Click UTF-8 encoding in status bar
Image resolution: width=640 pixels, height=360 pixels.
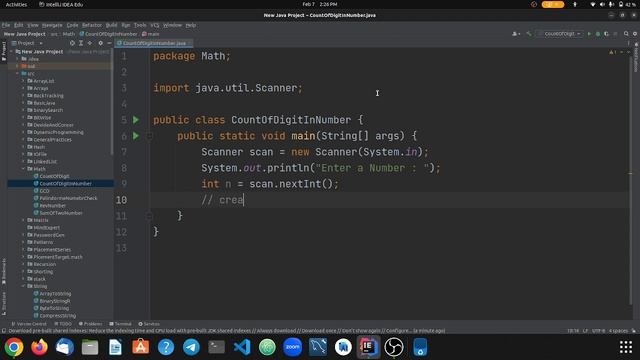pos(598,331)
